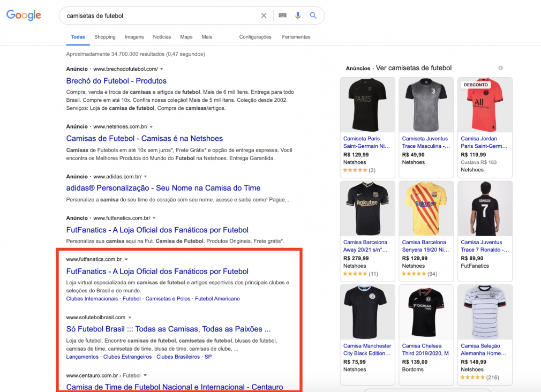This screenshot has width=541, height=392.
Task: Open red Jordan PSG shirt thumbnail
Action: point(485,105)
